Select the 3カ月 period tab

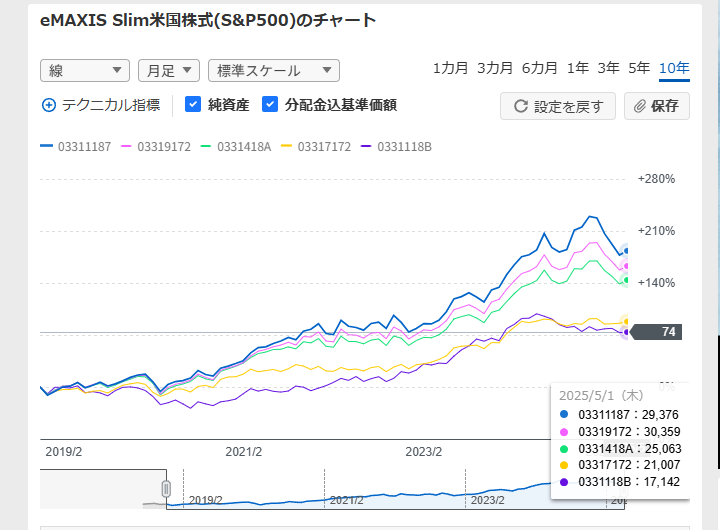pyautogui.click(x=495, y=68)
